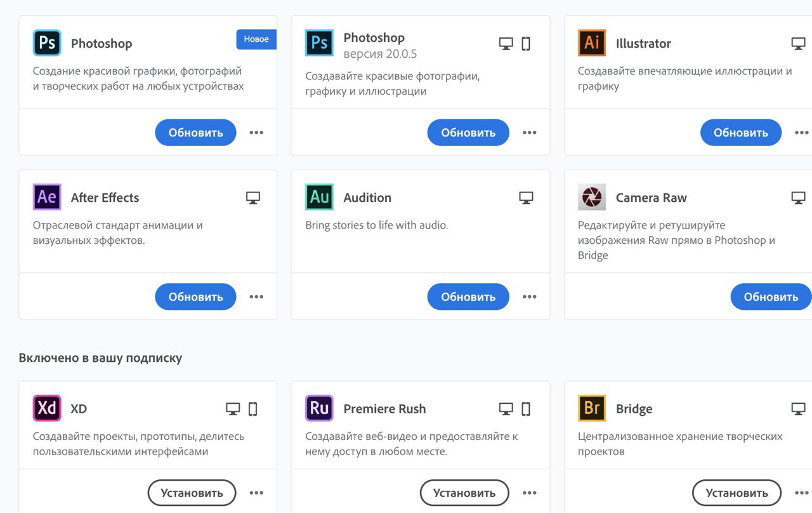The image size is (812, 513).
Task: Click the "Premiere Rush" title text
Action: click(x=384, y=409)
